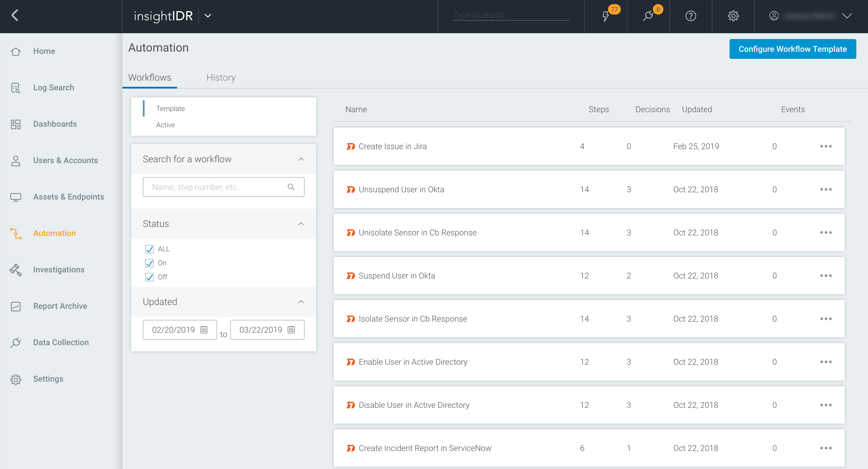Open more options for Enable User row
Viewport: 868px width, 469px height.
(x=826, y=362)
